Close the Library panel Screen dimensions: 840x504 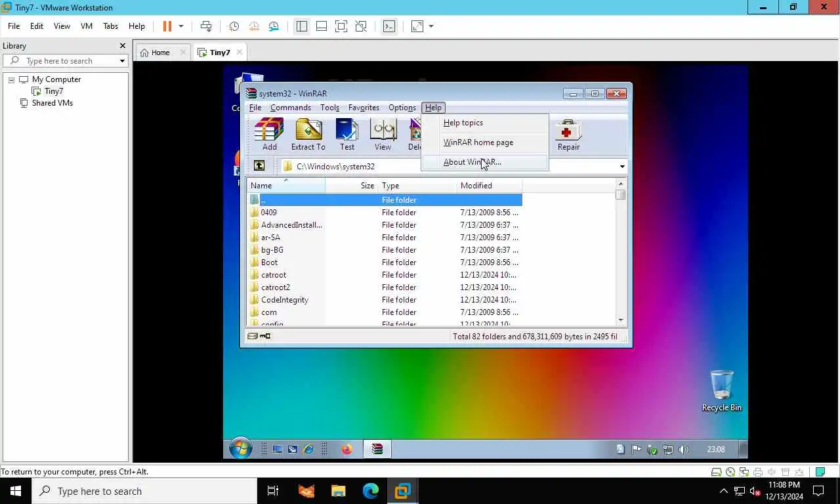point(122,46)
